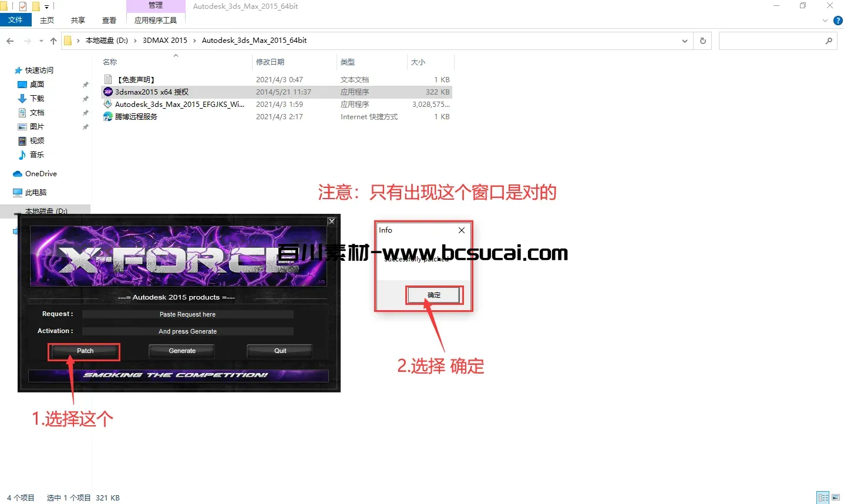Image resolution: width=844 pixels, height=504 pixels.
Task: Sort by 大小 column header
Action: pyautogui.click(x=418, y=62)
